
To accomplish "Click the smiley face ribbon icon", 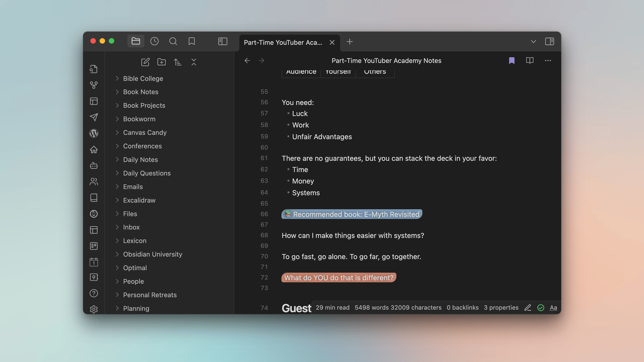I will click(x=94, y=214).
